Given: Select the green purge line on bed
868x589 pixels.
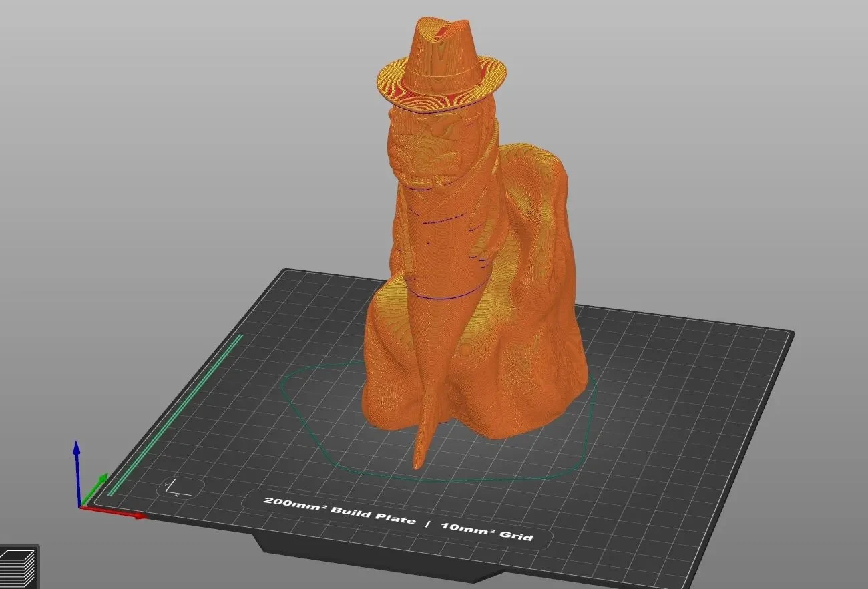Looking at the screenshot, I should pos(174,414).
